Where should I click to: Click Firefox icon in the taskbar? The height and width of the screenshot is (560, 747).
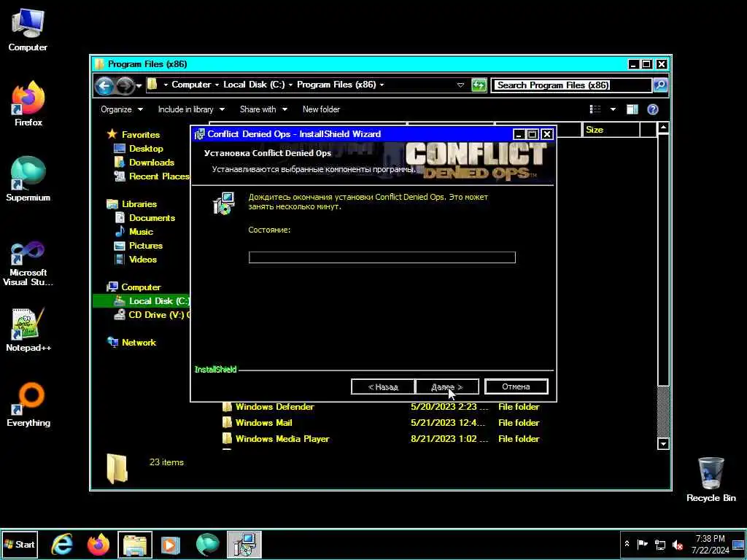pyautogui.click(x=98, y=544)
